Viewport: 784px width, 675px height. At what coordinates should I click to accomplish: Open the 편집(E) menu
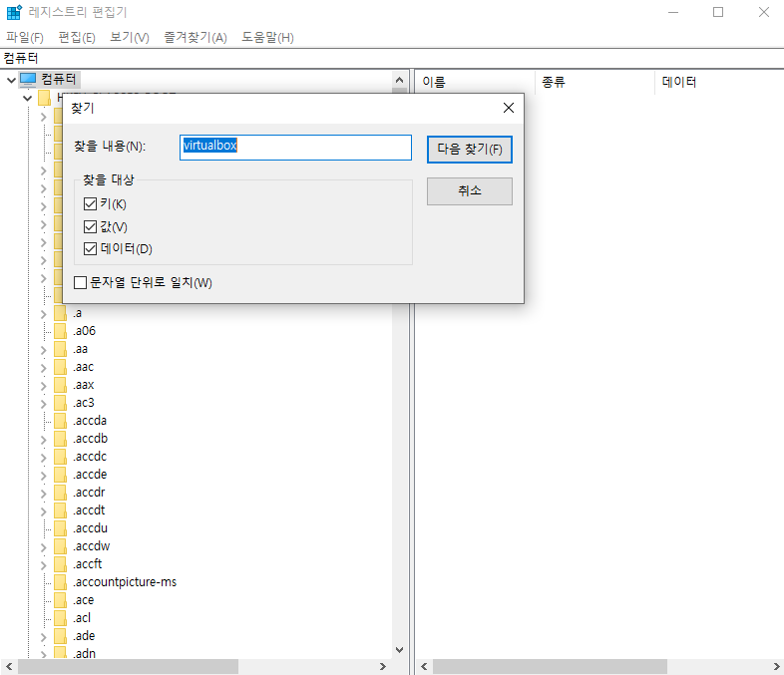point(77,38)
